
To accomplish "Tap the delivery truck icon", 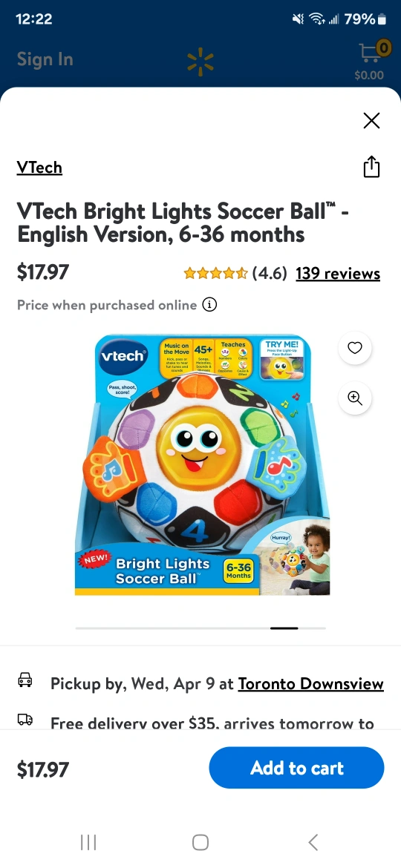I will [x=25, y=719].
